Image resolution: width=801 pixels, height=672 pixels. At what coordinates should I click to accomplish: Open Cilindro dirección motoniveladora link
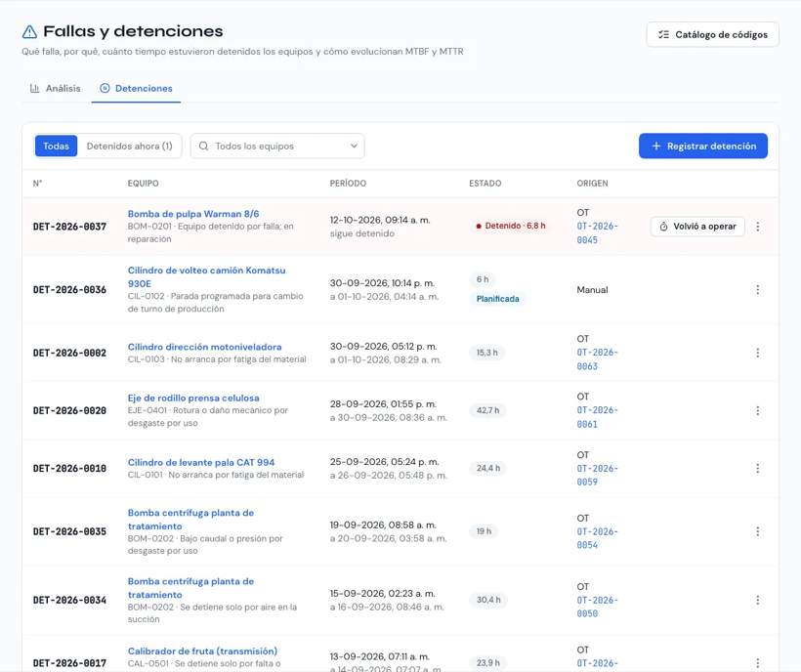(204, 347)
